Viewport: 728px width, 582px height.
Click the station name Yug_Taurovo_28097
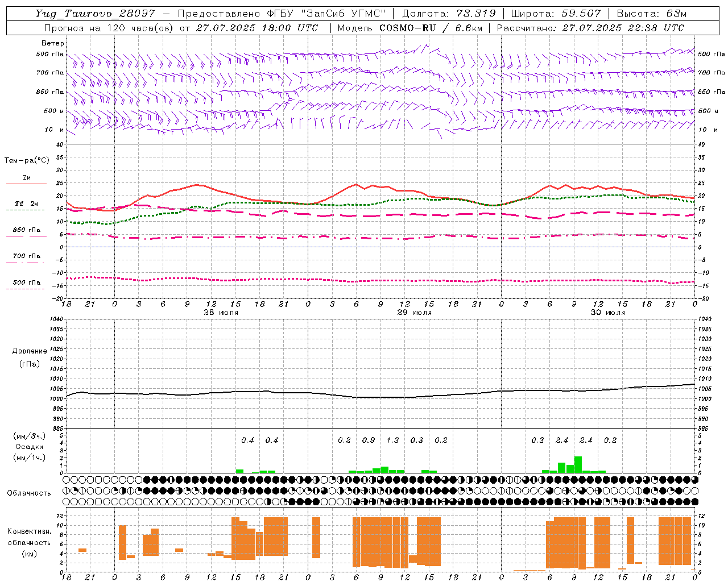[95, 14]
